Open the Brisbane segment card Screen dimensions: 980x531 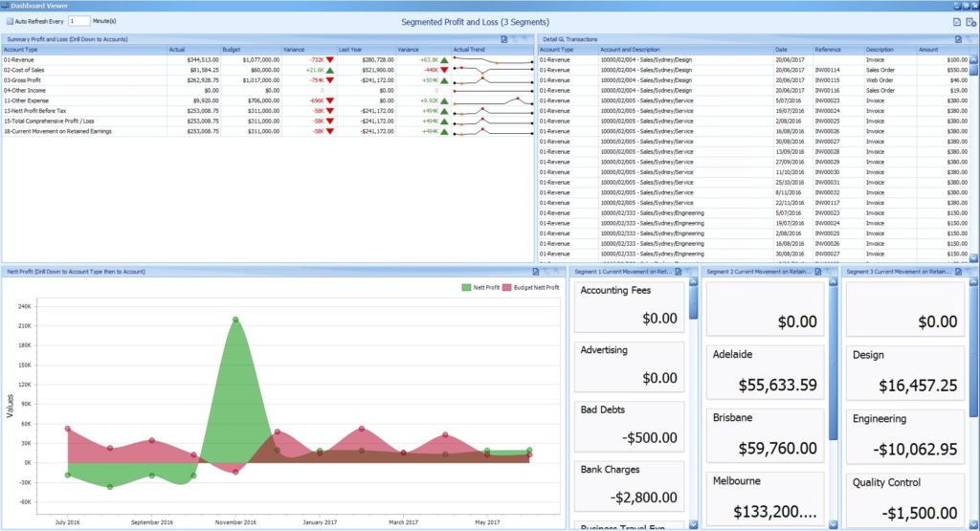click(x=766, y=435)
